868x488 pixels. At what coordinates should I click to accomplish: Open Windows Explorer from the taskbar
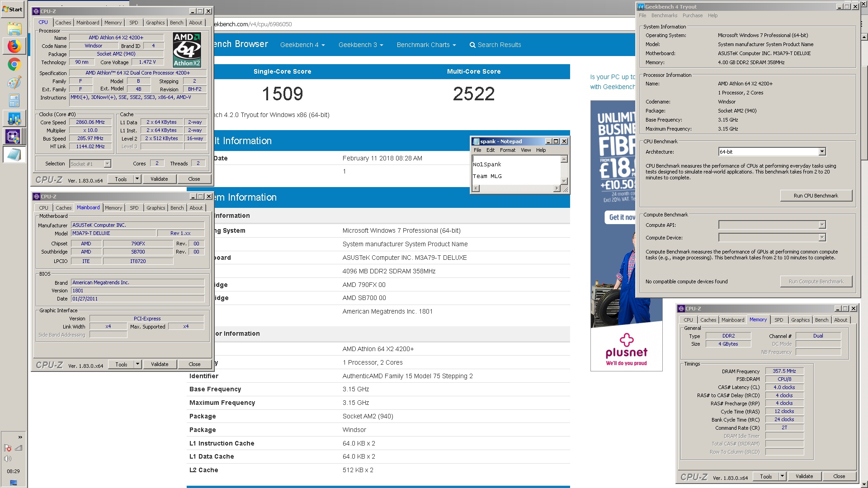pos(14,28)
